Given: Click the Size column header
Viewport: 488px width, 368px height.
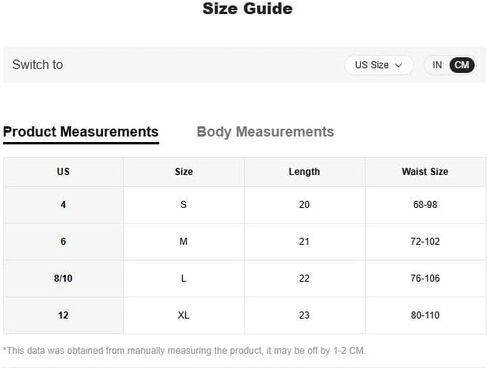Looking at the screenshot, I should point(184,172).
